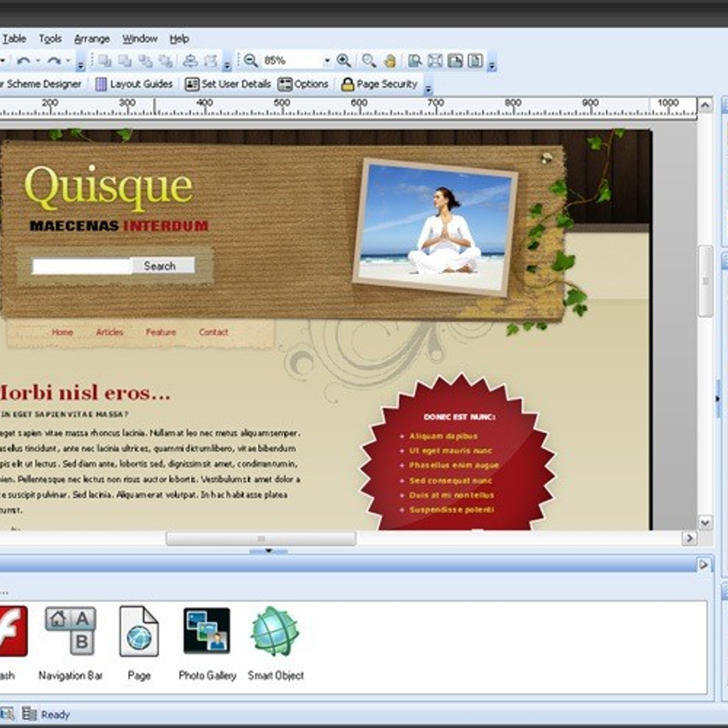Open the Window menu
The image size is (728, 728).
140,39
